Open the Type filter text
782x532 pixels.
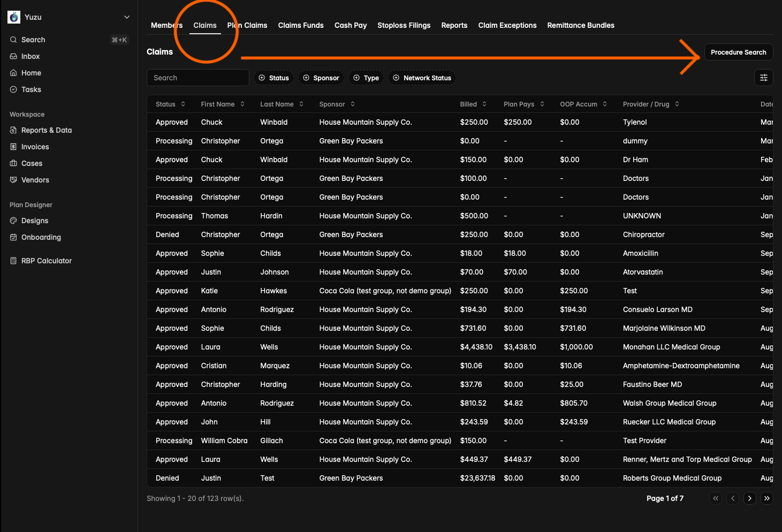(x=371, y=78)
